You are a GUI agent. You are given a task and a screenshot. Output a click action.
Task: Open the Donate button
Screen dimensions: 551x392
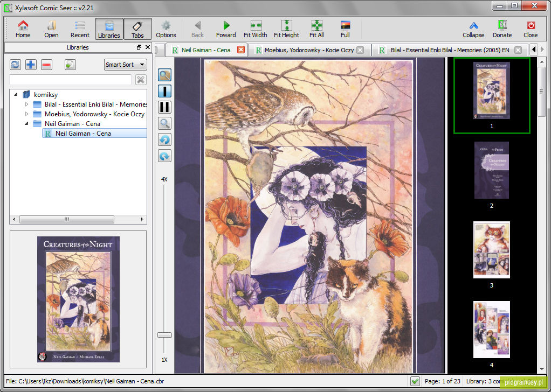(x=502, y=29)
